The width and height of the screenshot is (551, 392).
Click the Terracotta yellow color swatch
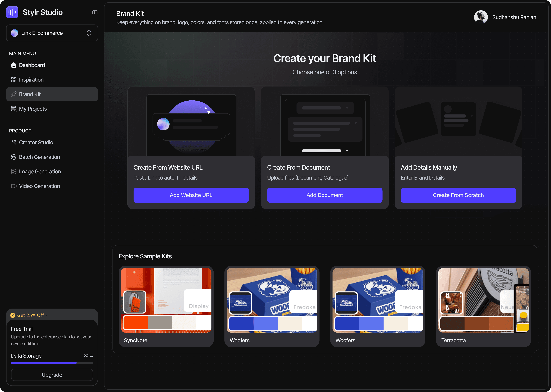[x=523, y=328]
